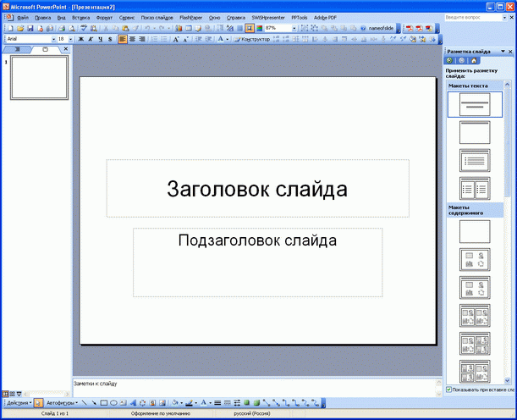Open the Правка menu
517x420 pixels.
click(42, 18)
